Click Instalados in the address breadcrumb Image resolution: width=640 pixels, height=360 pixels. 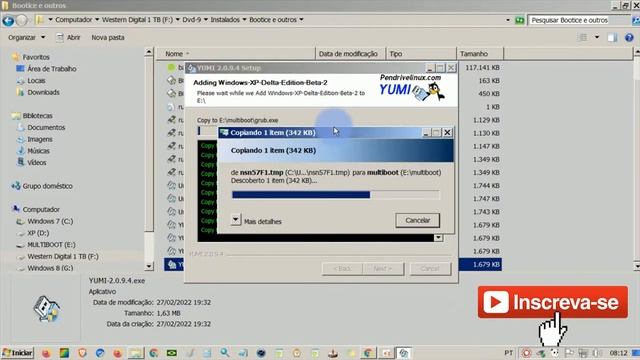coord(225,20)
